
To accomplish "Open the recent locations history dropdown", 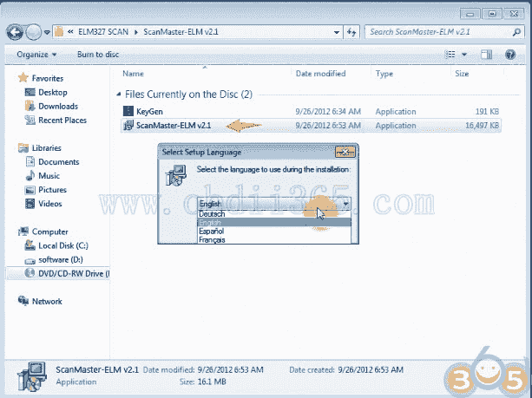I will click(x=47, y=33).
